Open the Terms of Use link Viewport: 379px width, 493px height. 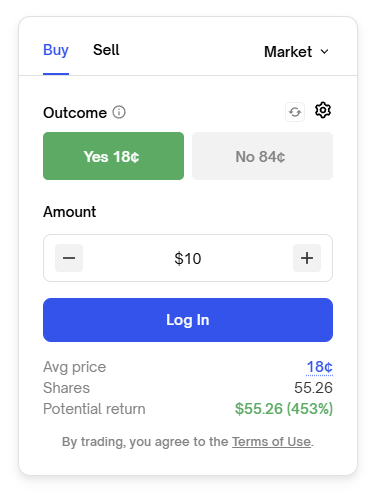[271, 442]
